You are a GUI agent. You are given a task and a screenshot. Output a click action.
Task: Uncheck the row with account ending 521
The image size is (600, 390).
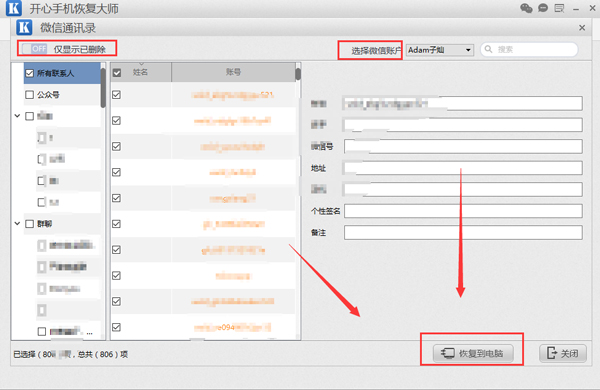click(117, 95)
